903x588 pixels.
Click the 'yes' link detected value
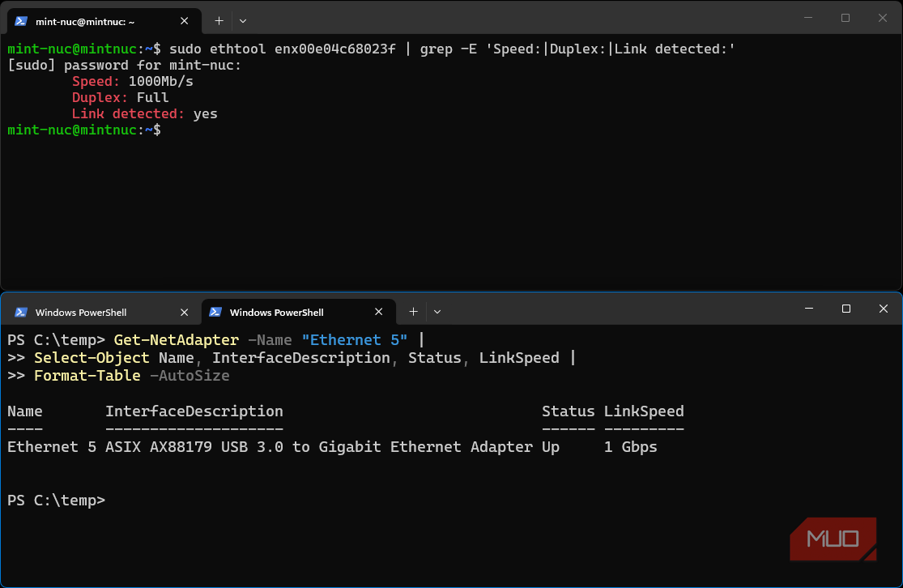pos(206,113)
